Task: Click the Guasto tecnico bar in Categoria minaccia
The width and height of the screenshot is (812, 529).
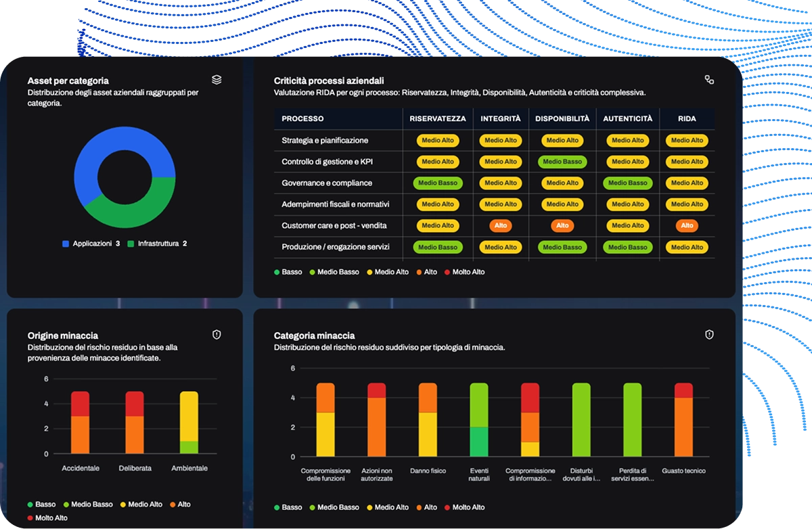Action: click(x=683, y=419)
